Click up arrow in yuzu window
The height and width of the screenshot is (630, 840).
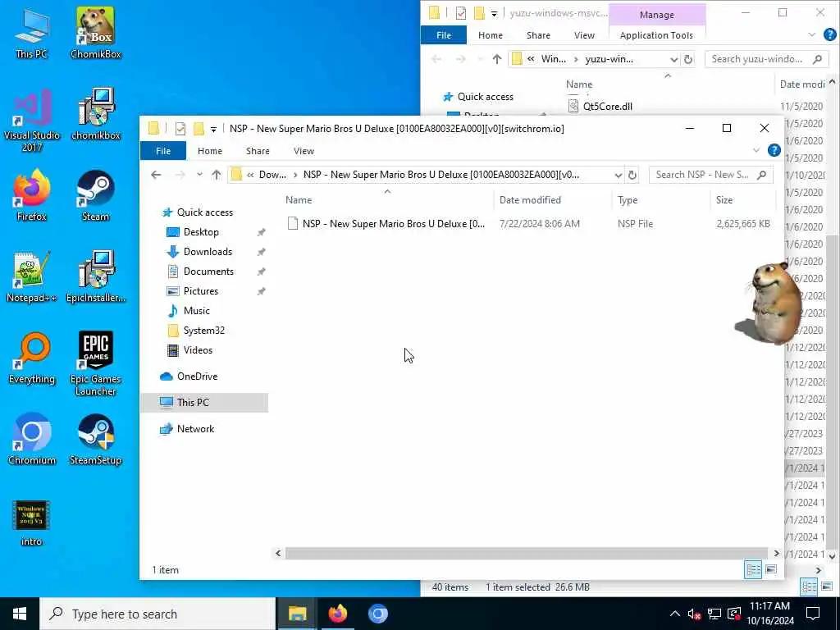pos(497,59)
